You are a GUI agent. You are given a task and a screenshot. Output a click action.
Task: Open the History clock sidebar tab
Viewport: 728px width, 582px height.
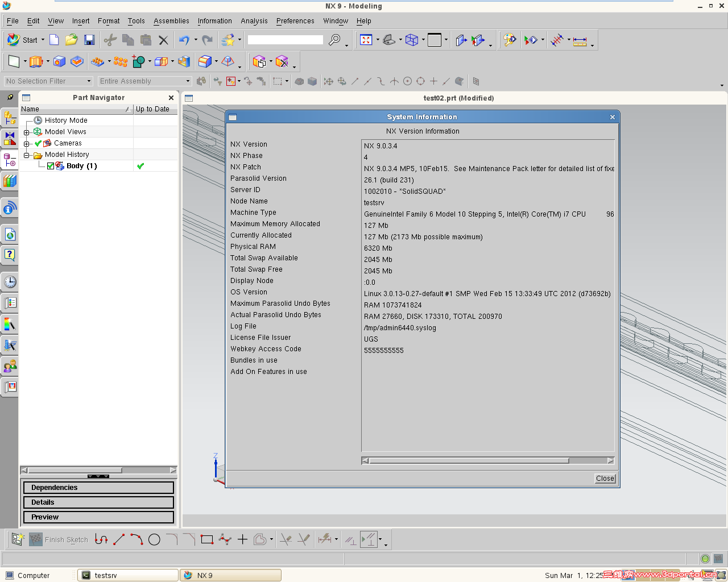point(10,281)
